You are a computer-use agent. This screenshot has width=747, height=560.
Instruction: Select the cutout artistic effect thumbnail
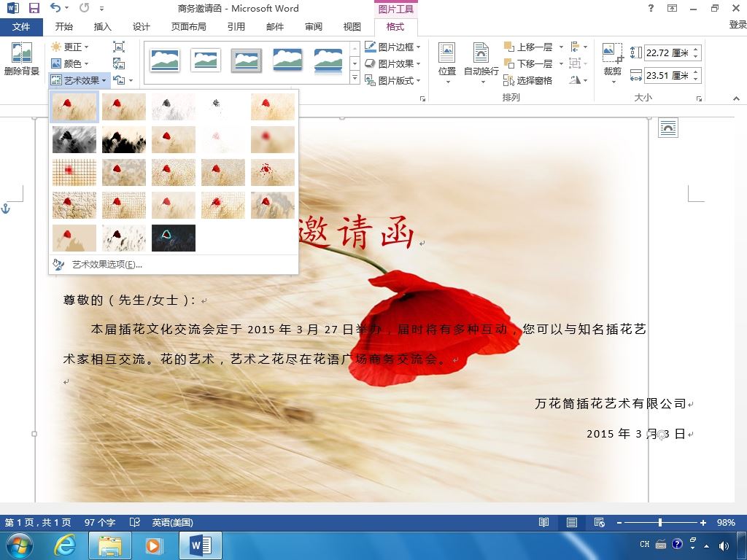click(x=74, y=238)
